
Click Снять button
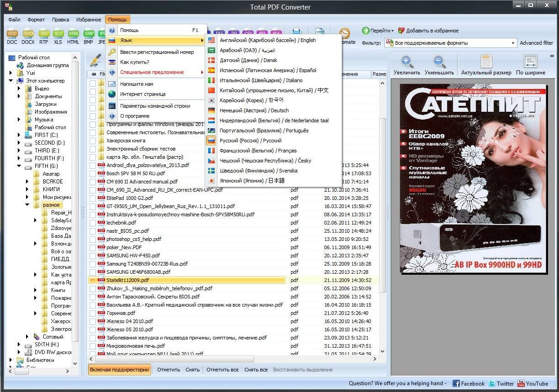coord(193,370)
